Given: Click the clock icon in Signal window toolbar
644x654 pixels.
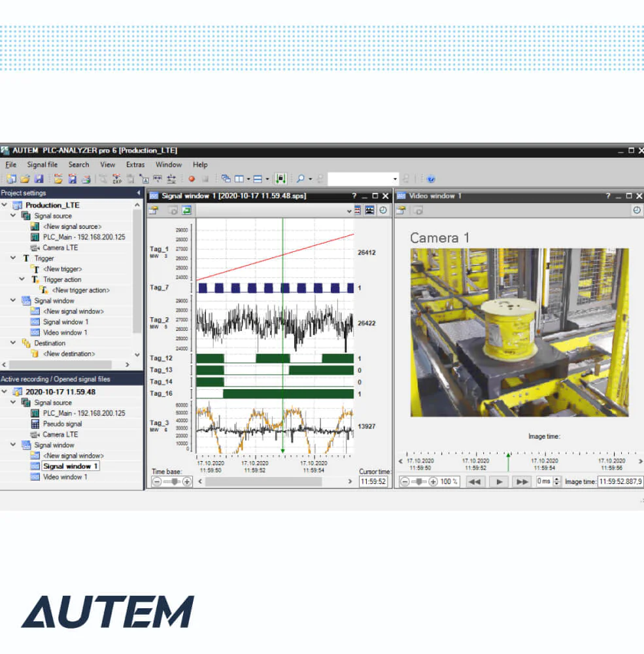Looking at the screenshot, I should [x=383, y=210].
